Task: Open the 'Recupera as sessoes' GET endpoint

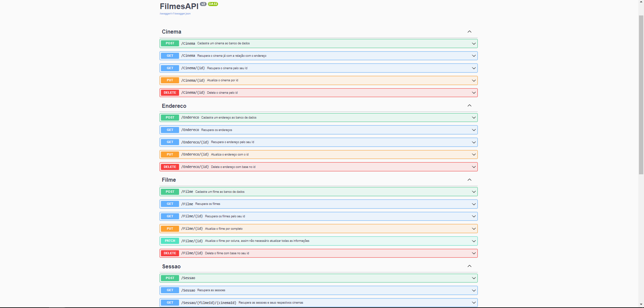Action: (211, 290)
